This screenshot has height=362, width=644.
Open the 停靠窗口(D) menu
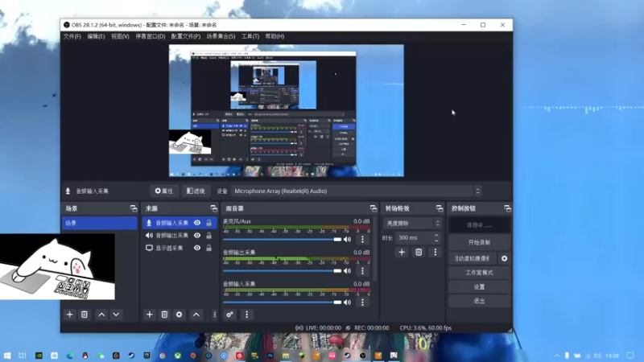[x=151, y=36]
